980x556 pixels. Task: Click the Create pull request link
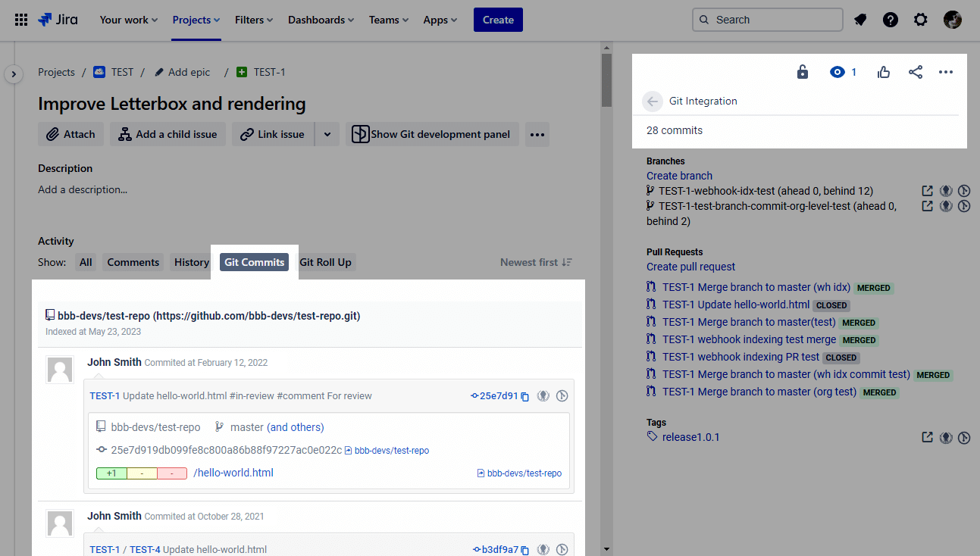click(690, 267)
